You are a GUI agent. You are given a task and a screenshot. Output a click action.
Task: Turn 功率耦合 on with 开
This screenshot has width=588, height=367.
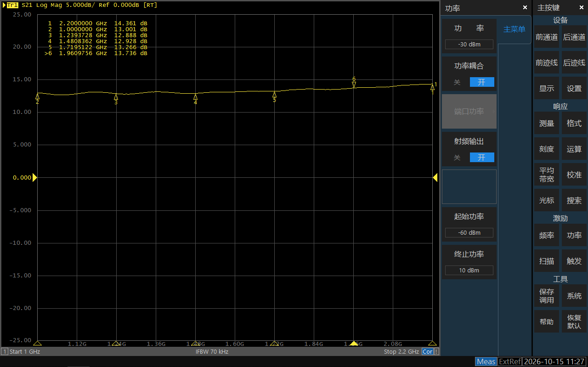[x=481, y=82]
